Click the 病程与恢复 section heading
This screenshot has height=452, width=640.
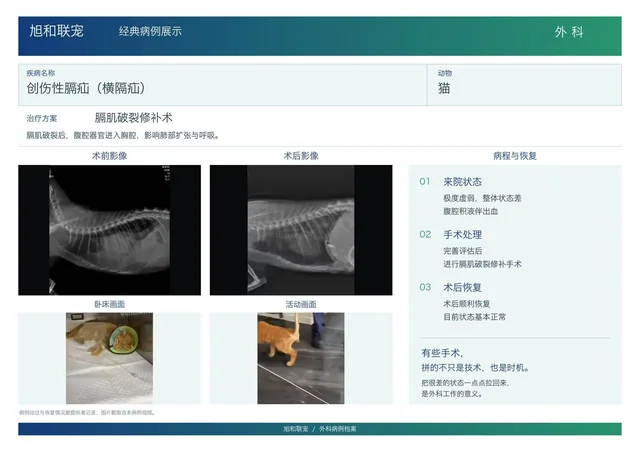coord(515,156)
